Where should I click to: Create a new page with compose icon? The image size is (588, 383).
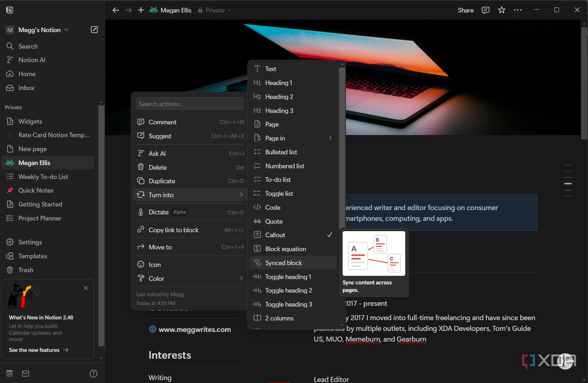point(94,30)
